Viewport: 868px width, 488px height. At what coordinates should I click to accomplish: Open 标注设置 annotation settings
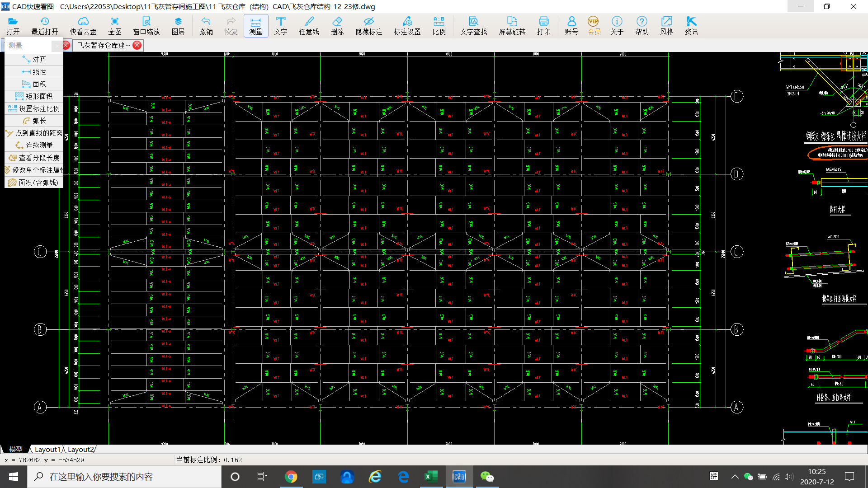tap(407, 26)
